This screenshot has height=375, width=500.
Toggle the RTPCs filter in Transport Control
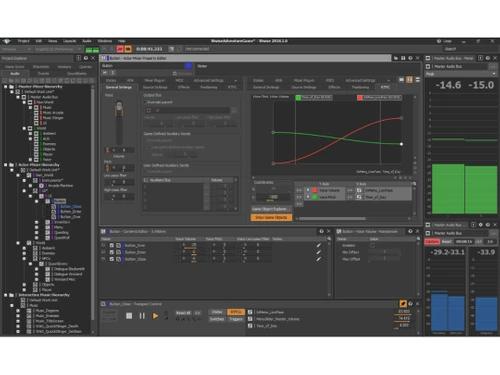236,312
